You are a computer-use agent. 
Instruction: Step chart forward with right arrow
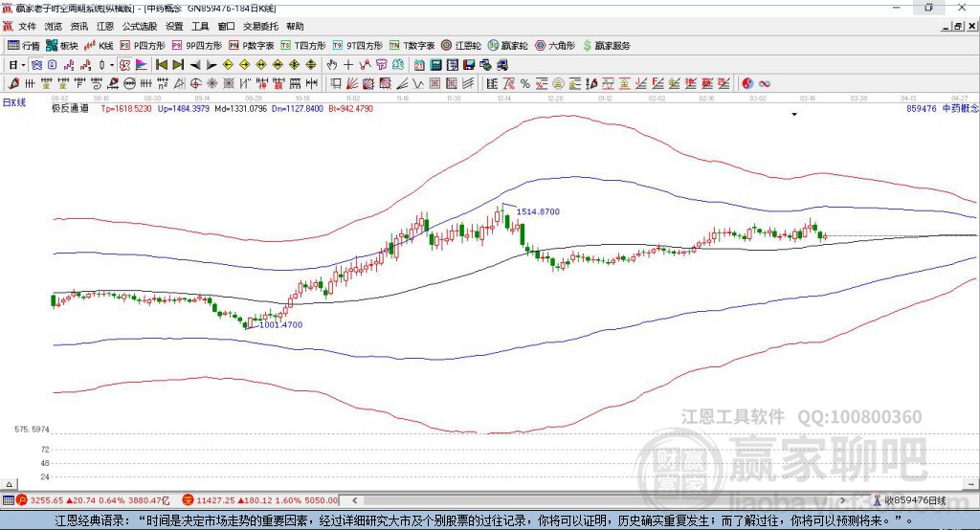pos(212,65)
